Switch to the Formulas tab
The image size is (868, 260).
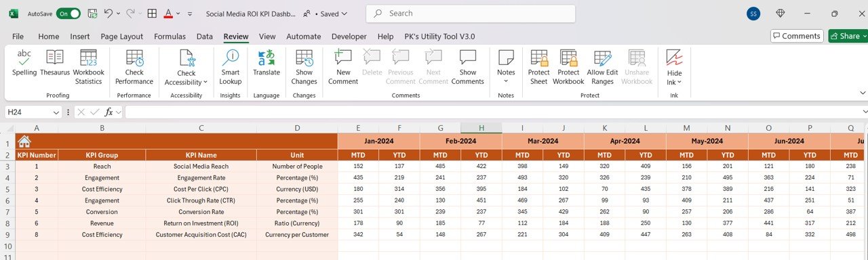tap(170, 37)
